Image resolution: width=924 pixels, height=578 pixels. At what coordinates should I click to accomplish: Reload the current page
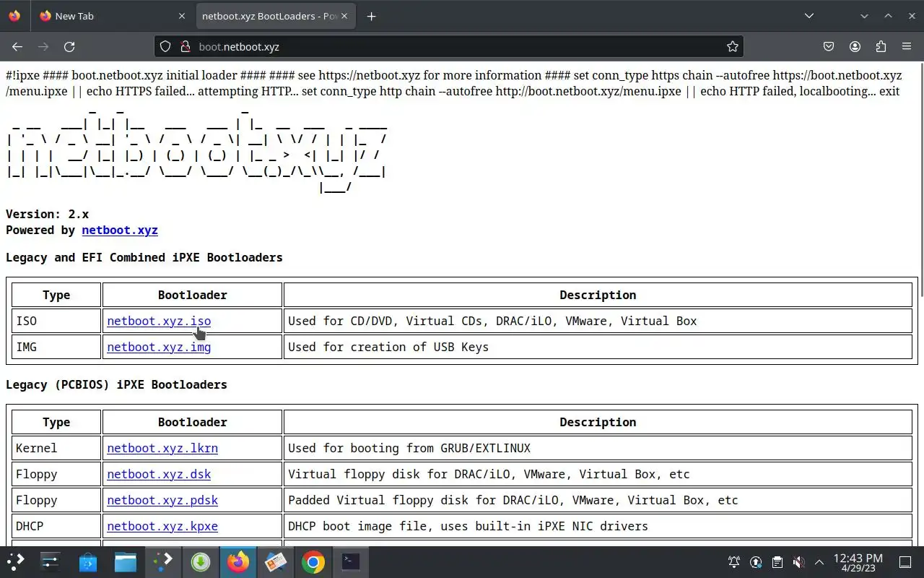(69, 46)
